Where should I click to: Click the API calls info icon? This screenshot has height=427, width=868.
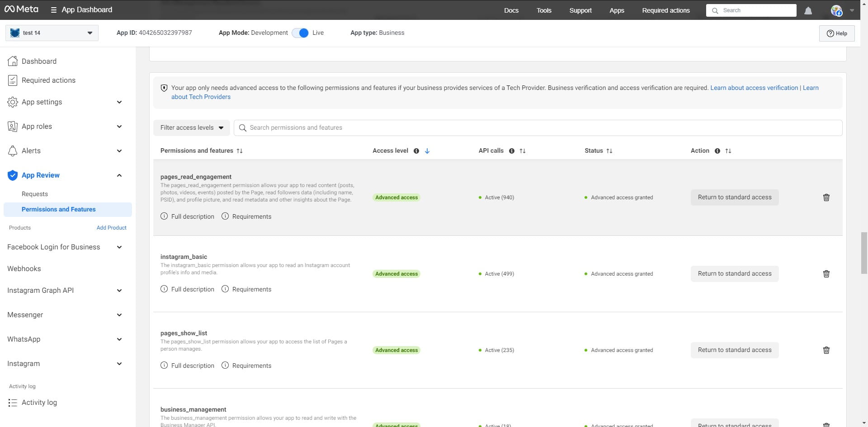tap(511, 151)
